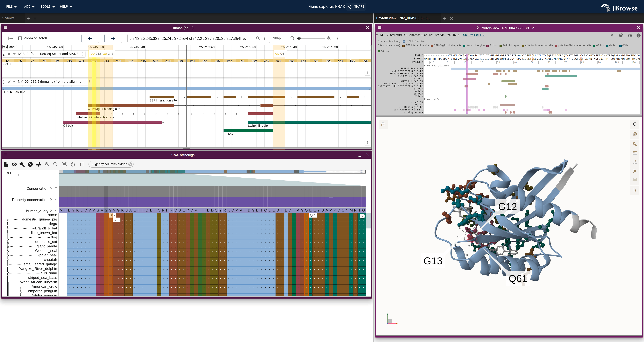The width and height of the screenshot is (644, 342).
Task: Open the color palette in Protein view
Action: [621, 35]
